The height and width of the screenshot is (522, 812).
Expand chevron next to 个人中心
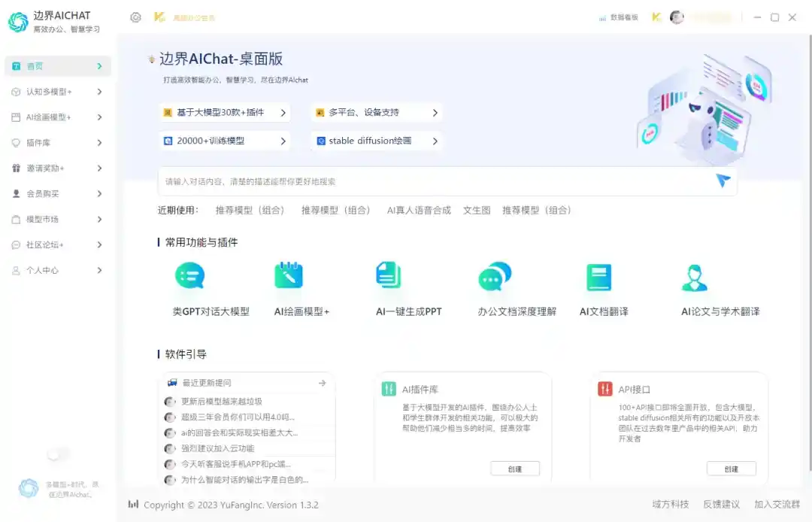[99, 270]
